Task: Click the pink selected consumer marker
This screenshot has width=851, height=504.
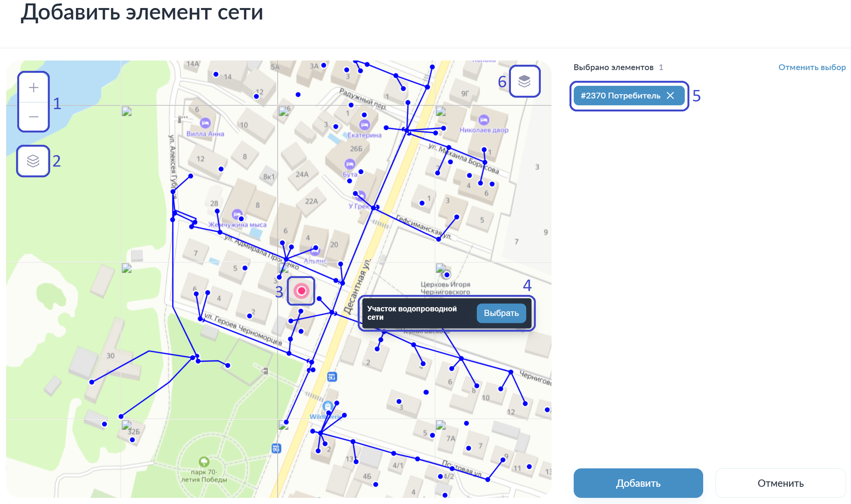Action: (301, 291)
